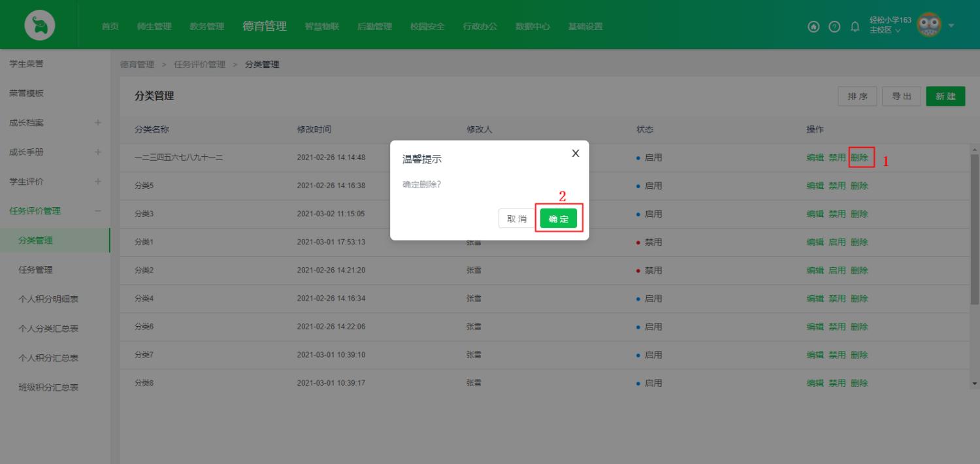Screen dimensions: 980x464
Task: Open the home icon in the top bar
Action: [813, 27]
